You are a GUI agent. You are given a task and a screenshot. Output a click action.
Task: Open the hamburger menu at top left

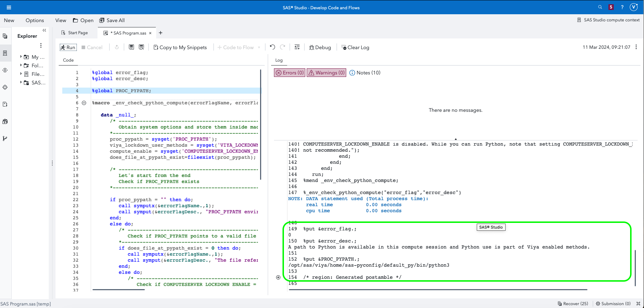[9, 7]
